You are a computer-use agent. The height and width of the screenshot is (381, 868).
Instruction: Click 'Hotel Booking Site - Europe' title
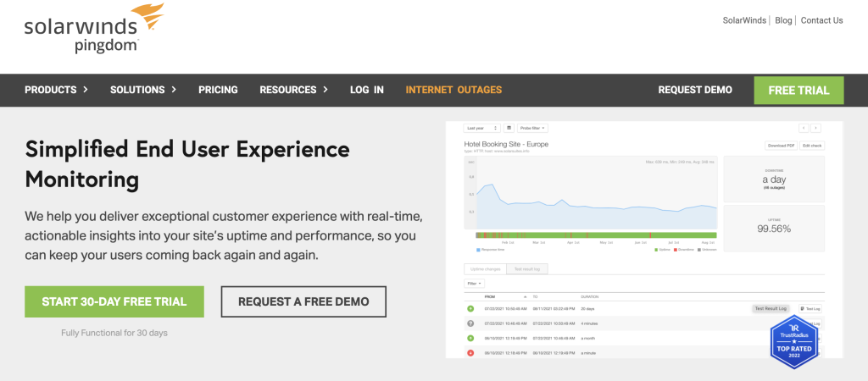pyautogui.click(x=506, y=144)
